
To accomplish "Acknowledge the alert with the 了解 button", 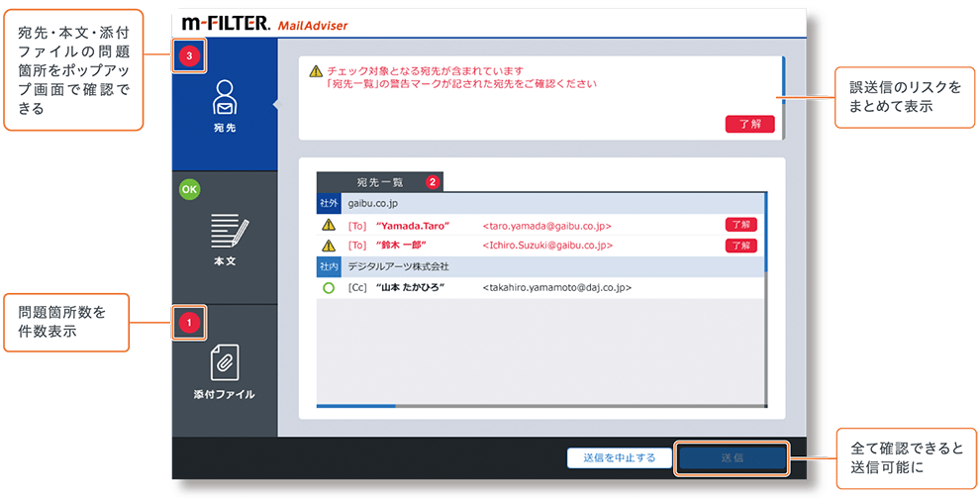I will click(750, 124).
